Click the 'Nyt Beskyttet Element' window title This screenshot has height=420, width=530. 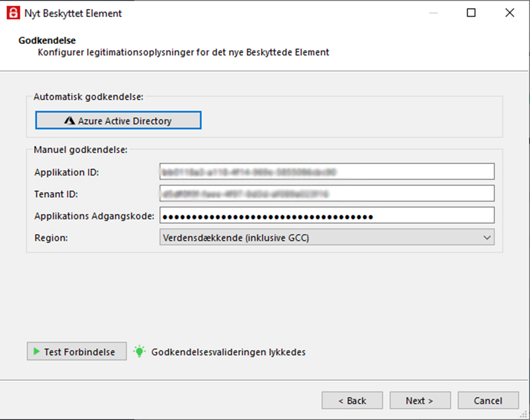pos(73,14)
